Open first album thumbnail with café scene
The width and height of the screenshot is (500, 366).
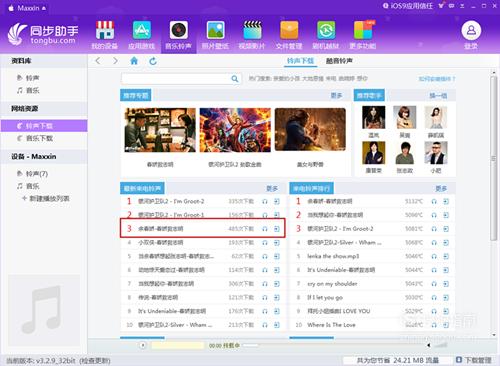coord(160,130)
